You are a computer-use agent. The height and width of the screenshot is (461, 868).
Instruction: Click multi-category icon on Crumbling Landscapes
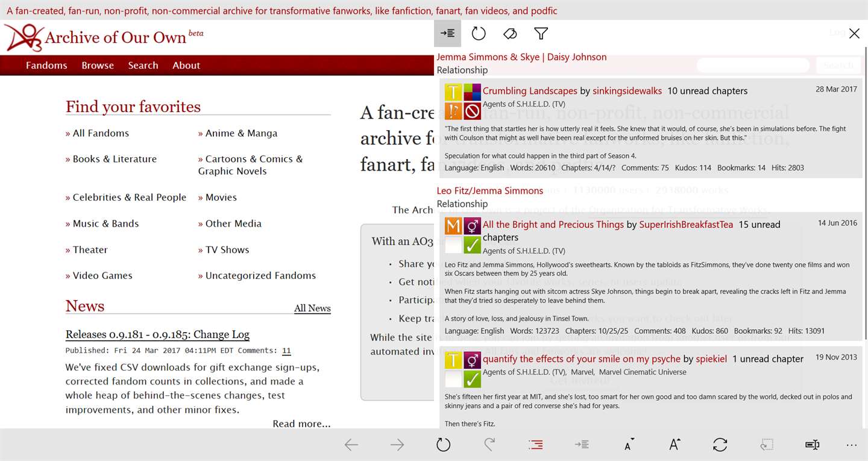pyautogui.click(x=472, y=92)
